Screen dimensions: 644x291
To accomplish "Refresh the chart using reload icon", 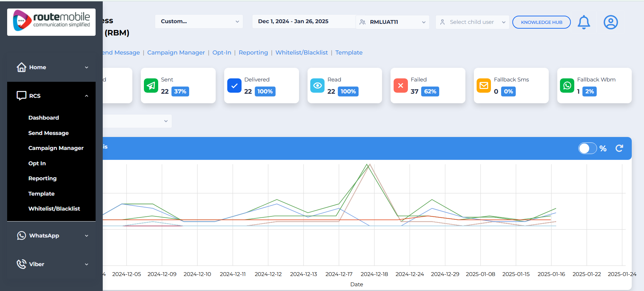I will point(619,148).
